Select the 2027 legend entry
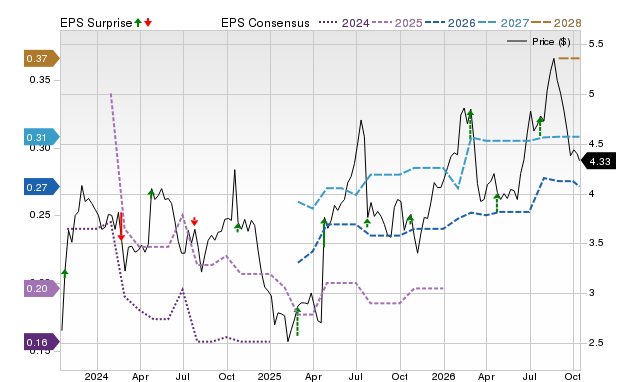Image resolution: width=640 pixels, height=382 pixels. [x=503, y=23]
